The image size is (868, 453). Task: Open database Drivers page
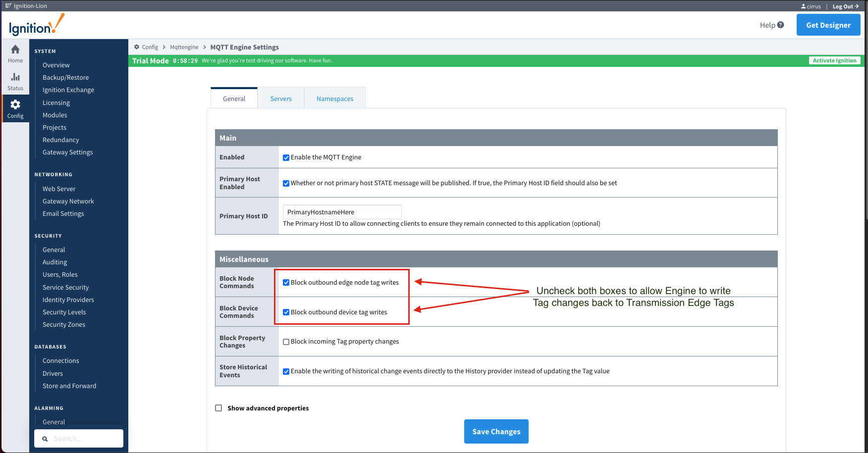click(x=53, y=373)
